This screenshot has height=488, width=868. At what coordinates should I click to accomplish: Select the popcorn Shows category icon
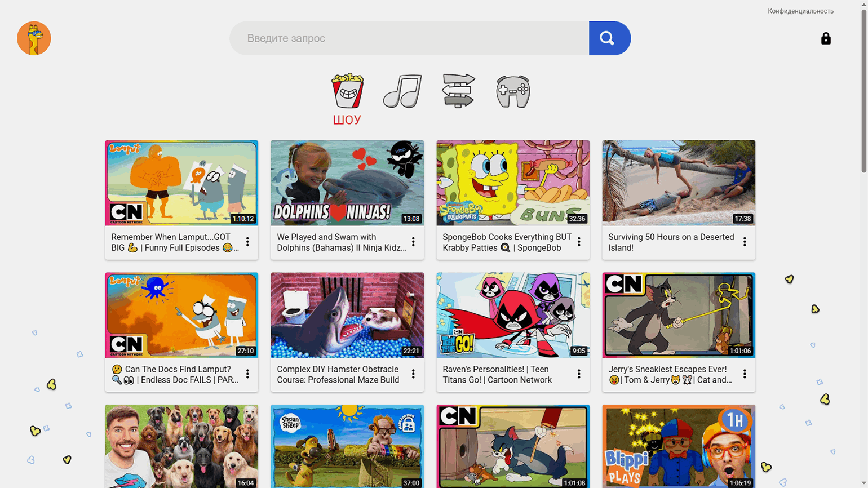click(x=347, y=91)
